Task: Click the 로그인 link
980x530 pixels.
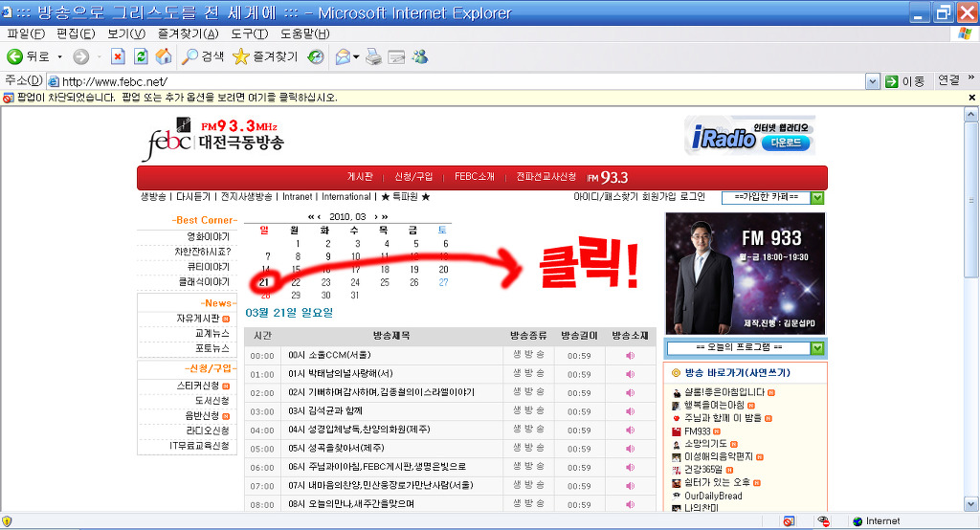Action: tap(692, 196)
